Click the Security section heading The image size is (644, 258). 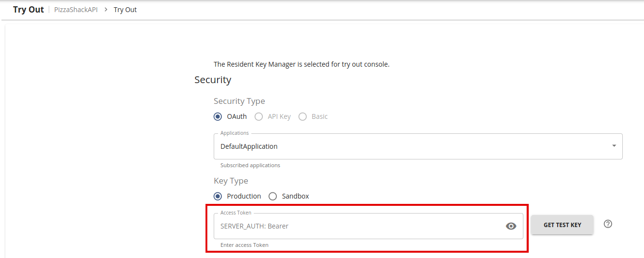tap(213, 80)
